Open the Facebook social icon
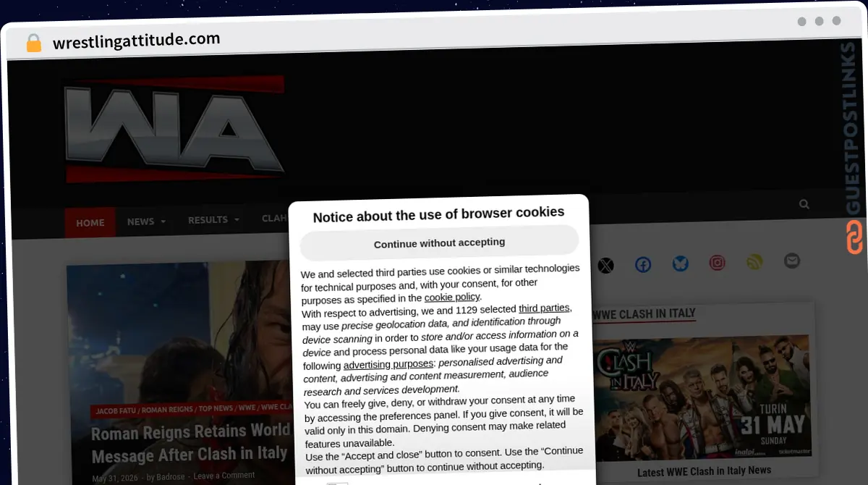 click(643, 265)
